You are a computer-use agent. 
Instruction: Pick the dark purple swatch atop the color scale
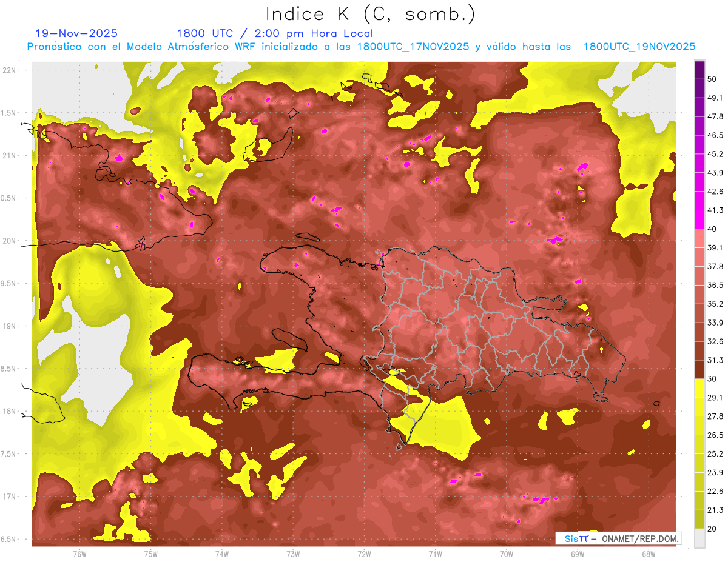(699, 70)
